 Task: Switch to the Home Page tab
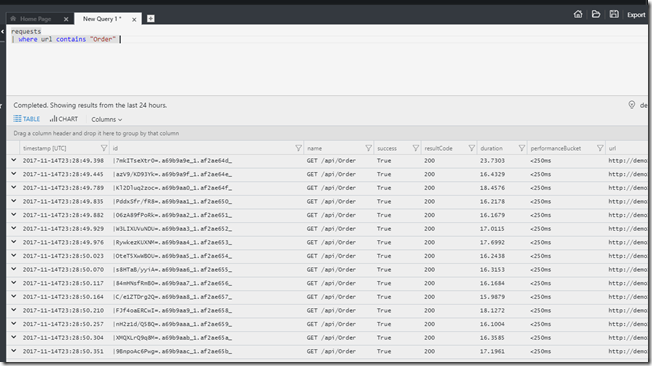coord(36,19)
